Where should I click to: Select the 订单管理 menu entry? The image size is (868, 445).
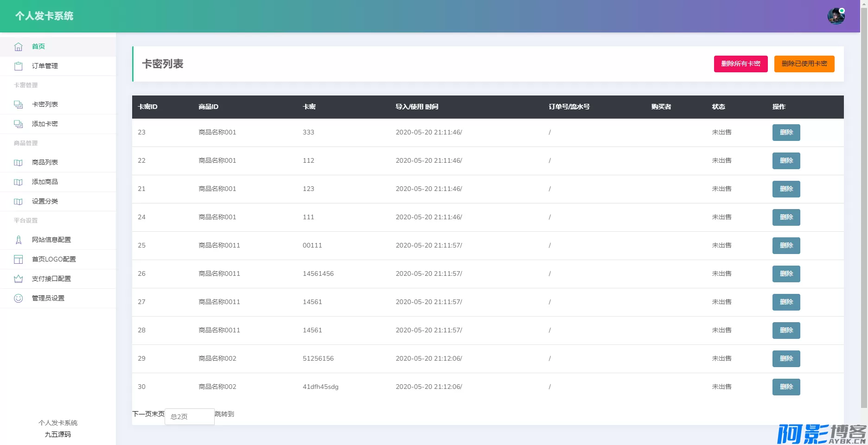click(45, 66)
